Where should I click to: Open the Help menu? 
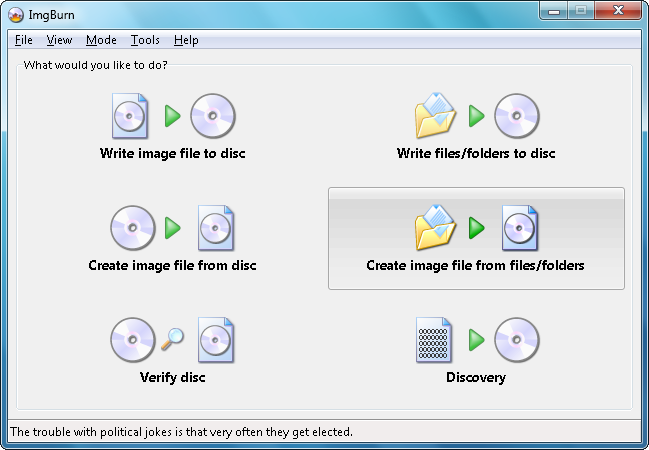186,40
